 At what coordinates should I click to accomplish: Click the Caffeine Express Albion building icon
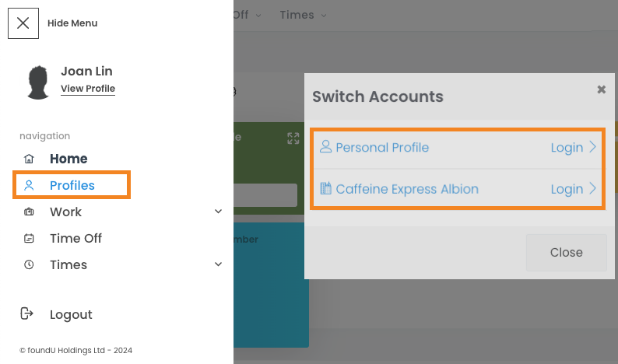point(326,188)
